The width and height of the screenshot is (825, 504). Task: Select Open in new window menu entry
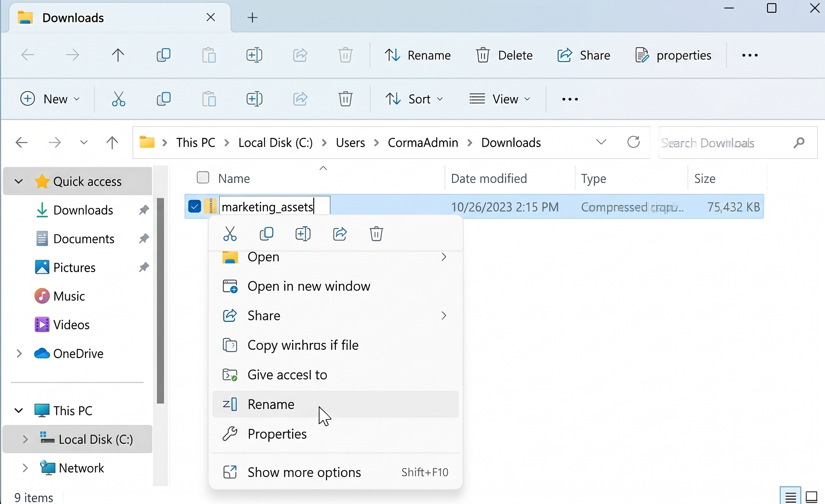click(x=336, y=286)
